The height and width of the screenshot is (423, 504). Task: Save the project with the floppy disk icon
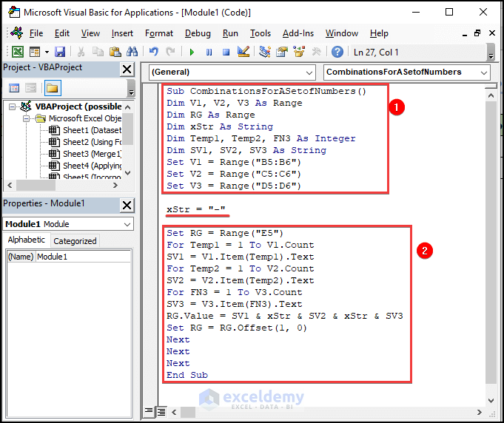pyautogui.click(x=60, y=52)
